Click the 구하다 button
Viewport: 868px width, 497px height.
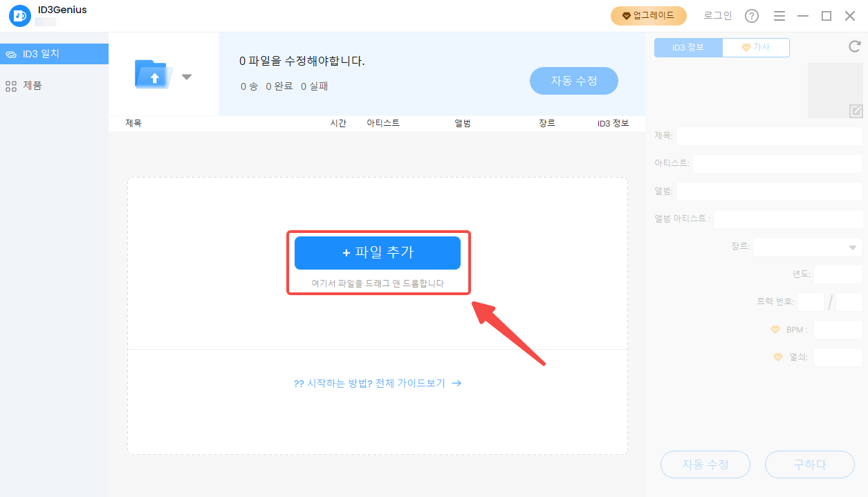[x=810, y=465]
